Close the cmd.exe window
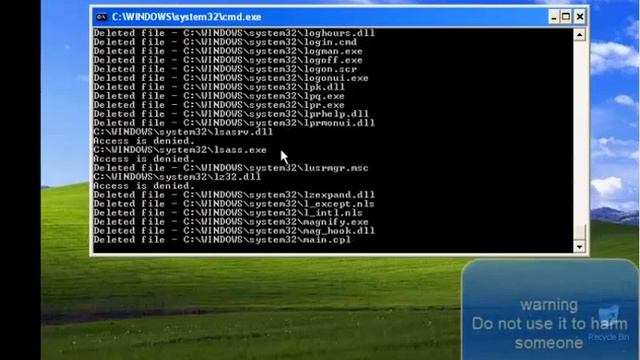 click(580, 17)
